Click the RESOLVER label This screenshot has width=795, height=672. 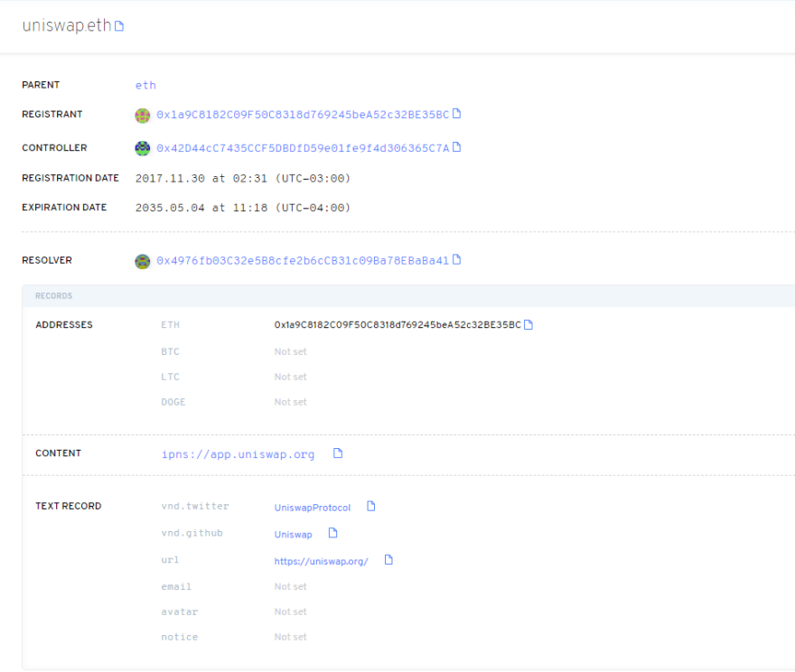pos(47,260)
